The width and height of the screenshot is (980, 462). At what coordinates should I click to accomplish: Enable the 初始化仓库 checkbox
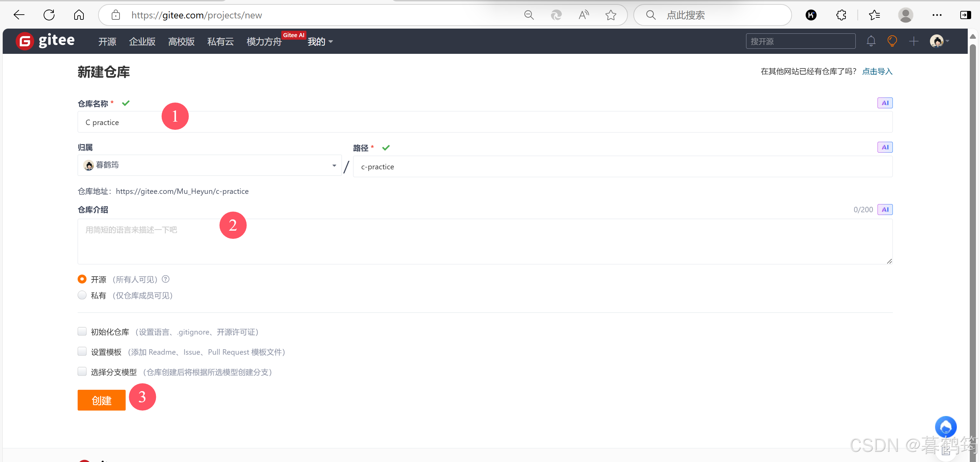tap(82, 332)
